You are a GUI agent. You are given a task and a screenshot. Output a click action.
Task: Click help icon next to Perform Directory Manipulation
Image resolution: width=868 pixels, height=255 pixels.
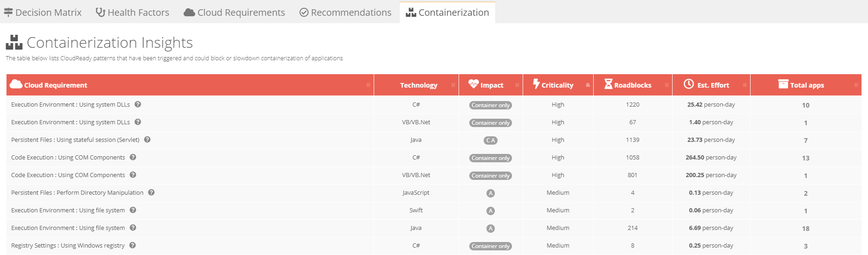click(x=151, y=192)
